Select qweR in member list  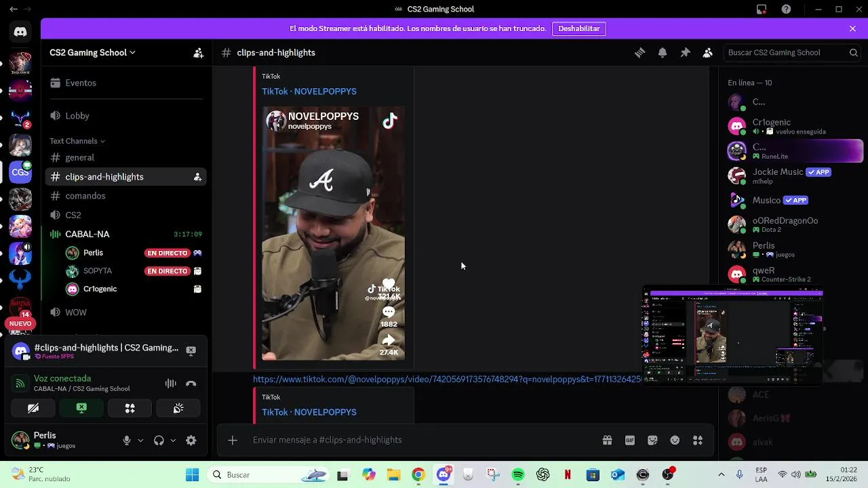(x=793, y=274)
